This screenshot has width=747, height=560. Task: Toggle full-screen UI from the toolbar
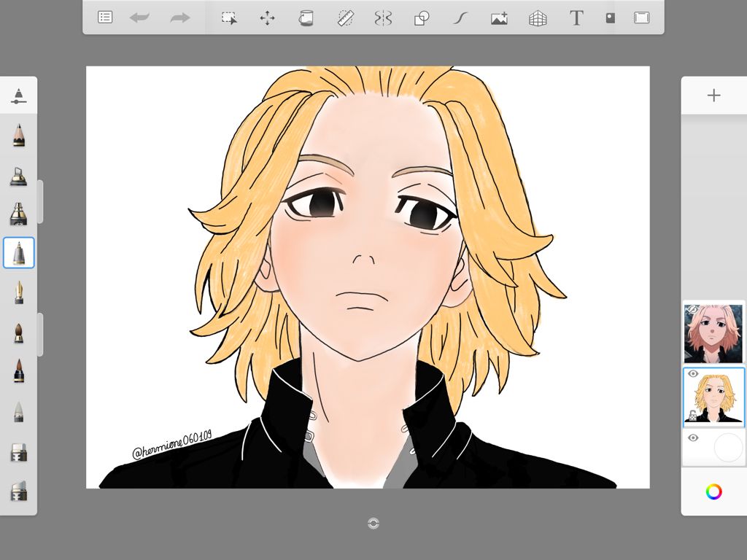[x=642, y=18]
